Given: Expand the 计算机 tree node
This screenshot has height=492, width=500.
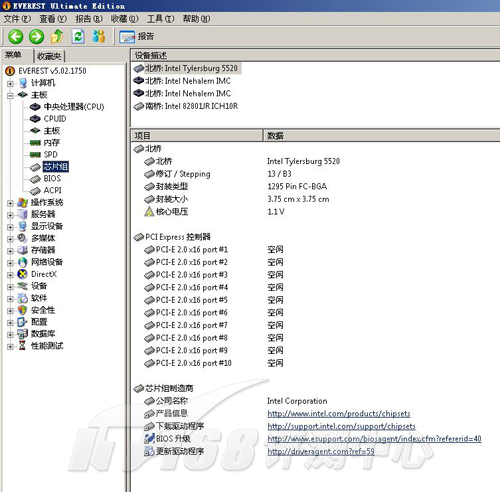Looking at the screenshot, I should pos(10,83).
